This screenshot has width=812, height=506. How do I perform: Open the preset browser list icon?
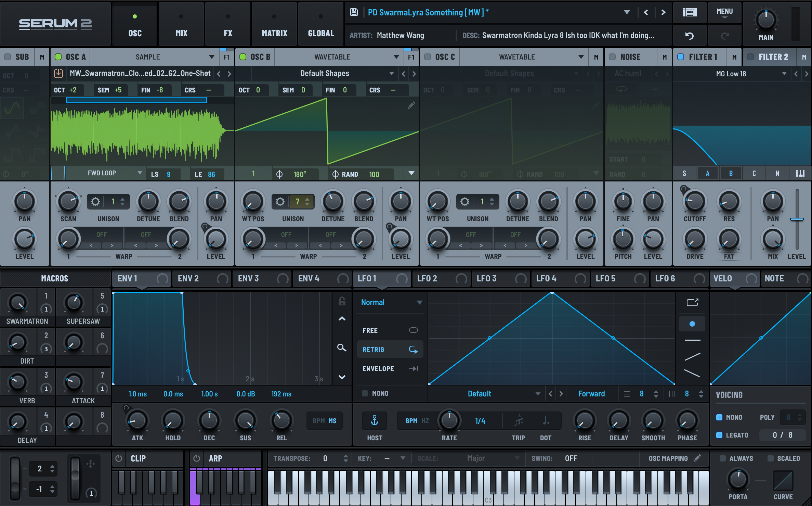pos(690,13)
